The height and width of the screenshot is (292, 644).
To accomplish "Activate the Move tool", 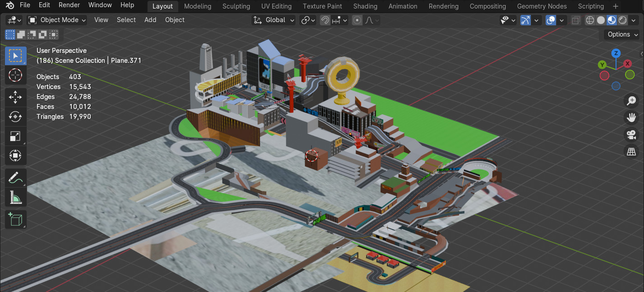I will point(15,97).
